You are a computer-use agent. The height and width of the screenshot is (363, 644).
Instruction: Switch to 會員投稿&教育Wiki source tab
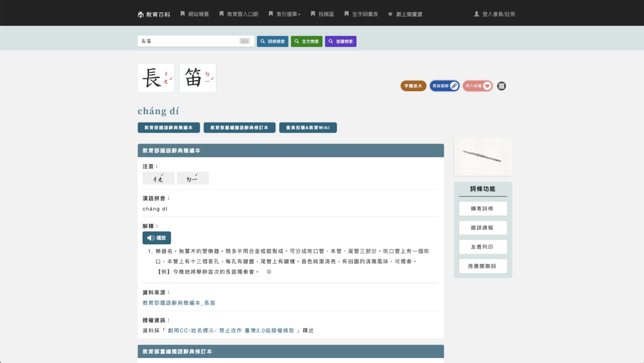(x=308, y=128)
